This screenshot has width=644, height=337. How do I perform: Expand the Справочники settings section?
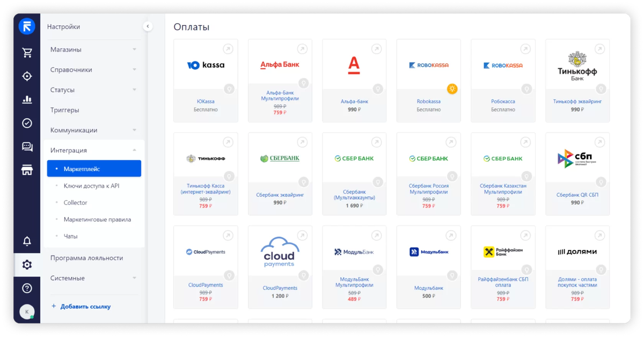click(x=93, y=70)
